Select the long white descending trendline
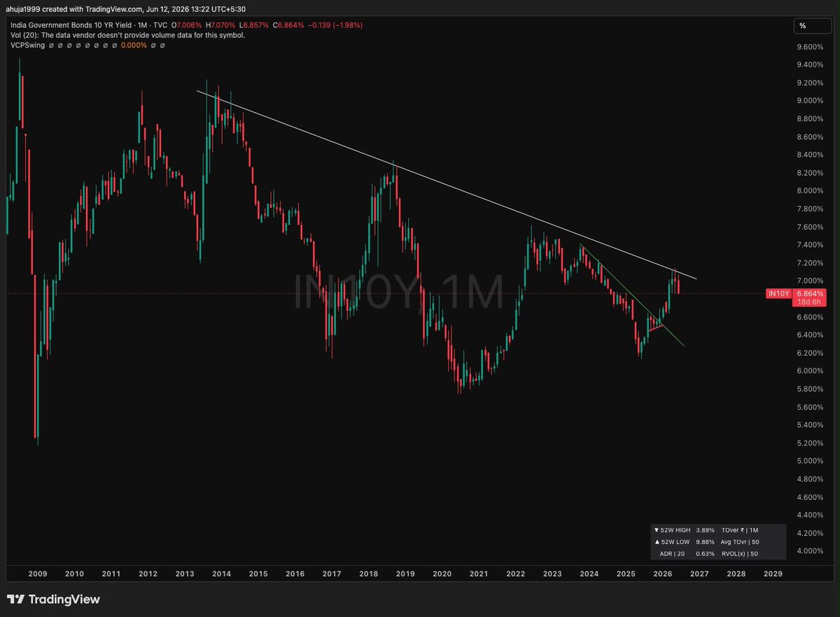The image size is (840, 617). [447, 185]
